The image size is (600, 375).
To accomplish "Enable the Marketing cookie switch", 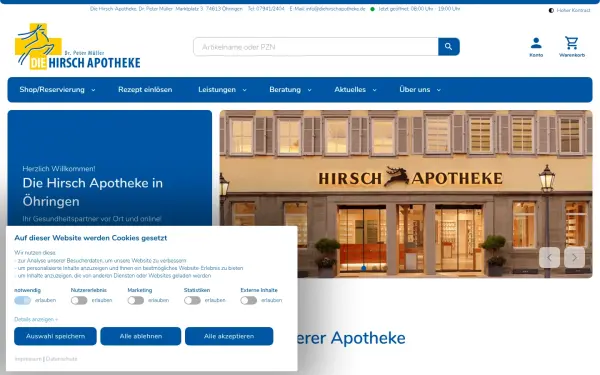I will (135, 300).
